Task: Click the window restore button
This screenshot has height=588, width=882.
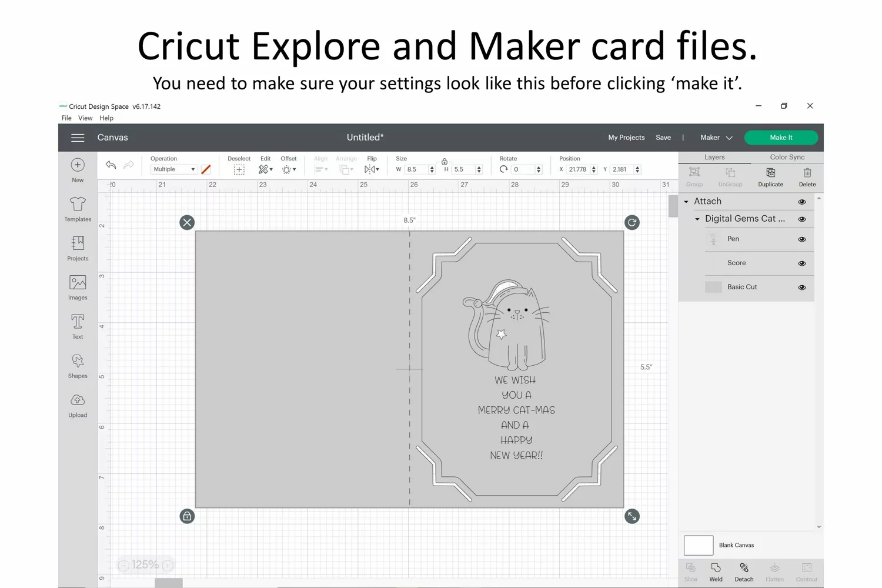Action: click(x=784, y=106)
